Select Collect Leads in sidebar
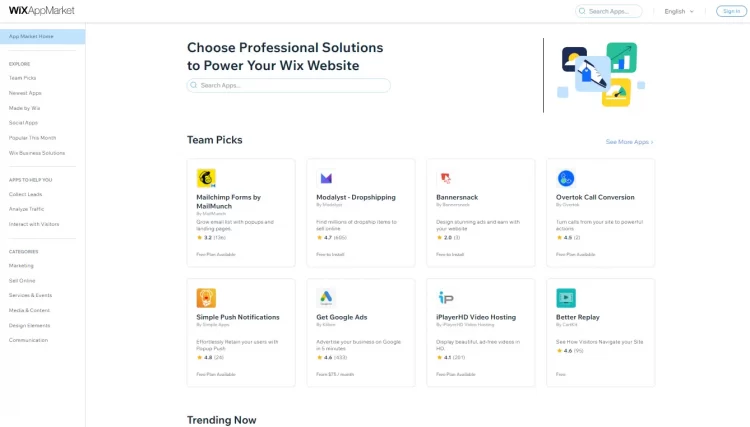 point(25,194)
